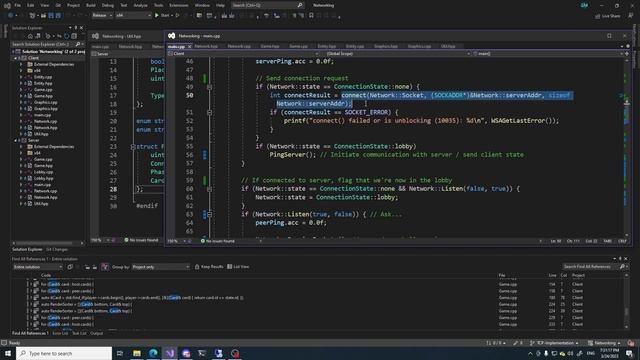This screenshot has width=640, height=360.
Task: Open TCP-implementation branch selector in status bar
Action: (554, 343)
